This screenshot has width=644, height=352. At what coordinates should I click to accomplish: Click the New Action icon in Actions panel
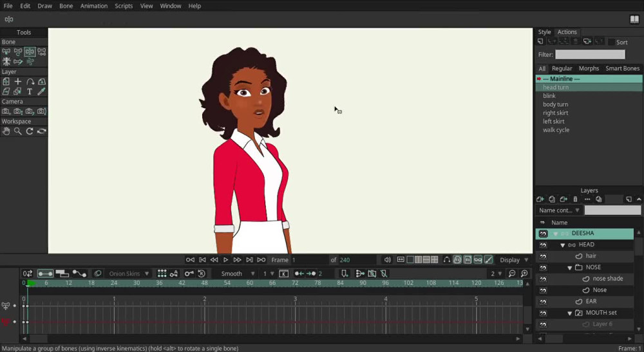(540, 41)
